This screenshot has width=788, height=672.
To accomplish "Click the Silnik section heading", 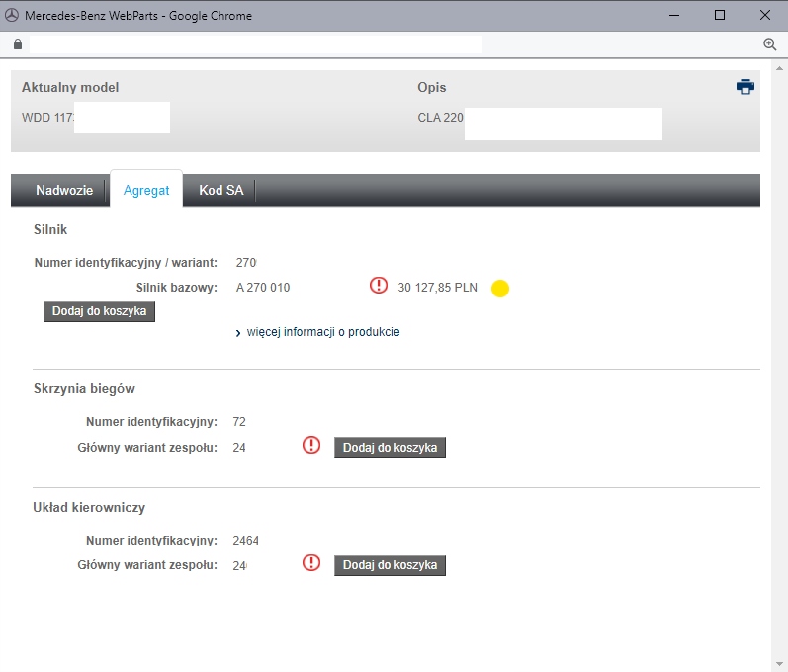I will (50, 229).
